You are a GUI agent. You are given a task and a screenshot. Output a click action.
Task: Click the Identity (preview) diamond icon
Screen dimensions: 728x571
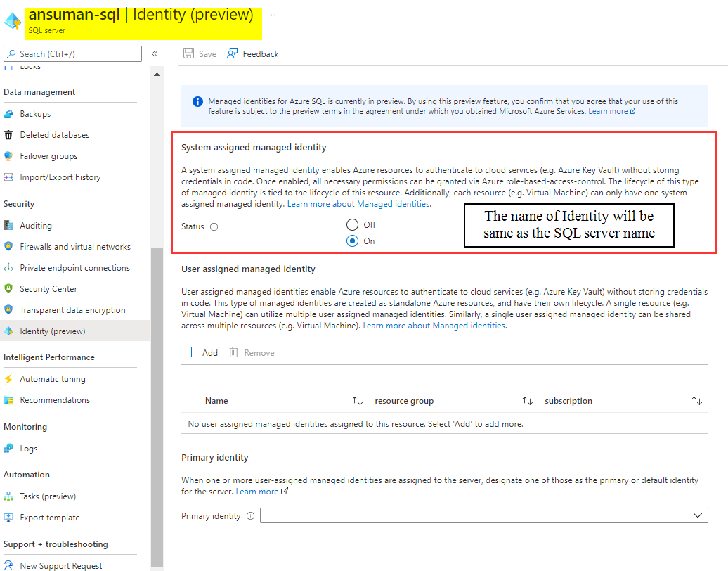coord(8,331)
